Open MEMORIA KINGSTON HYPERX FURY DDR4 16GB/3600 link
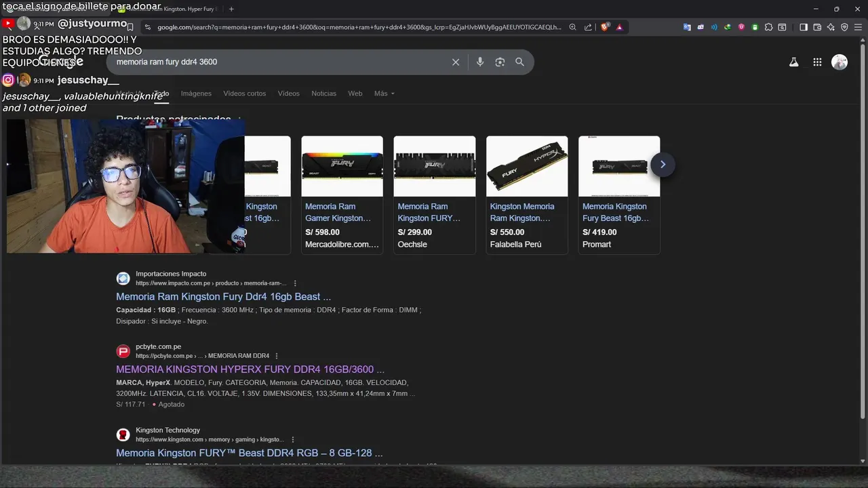Image resolution: width=868 pixels, height=488 pixels. (250, 369)
